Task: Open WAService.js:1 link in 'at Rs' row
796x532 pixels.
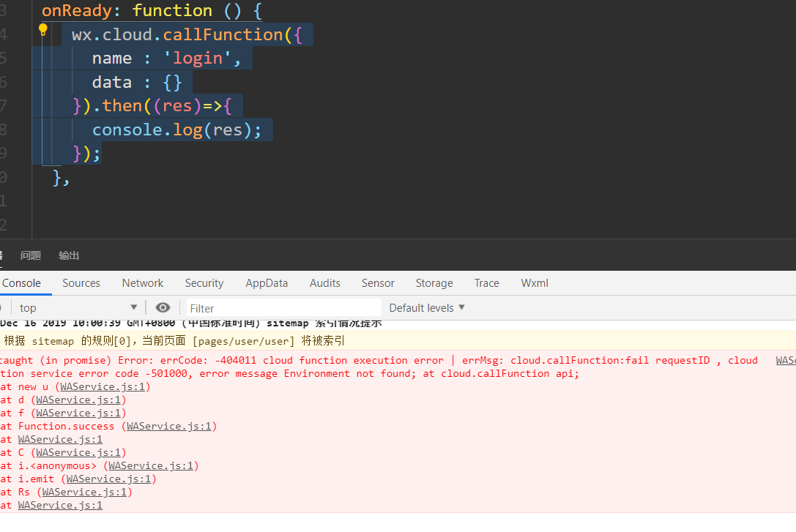Action: 84,492
